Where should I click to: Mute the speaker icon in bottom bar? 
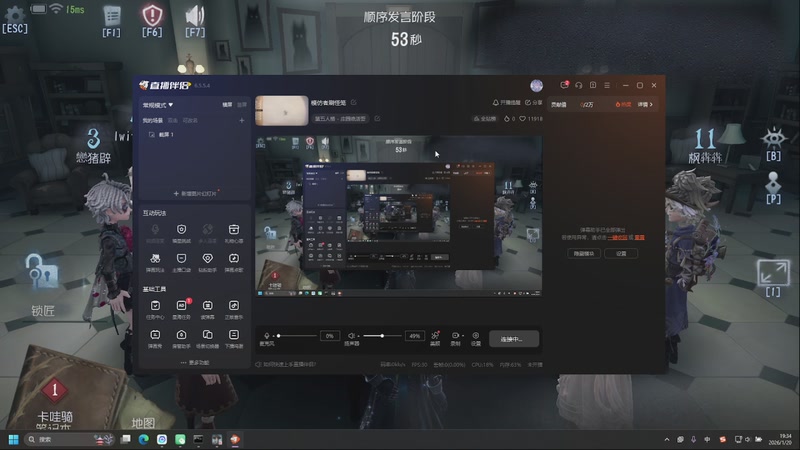[x=352, y=336]
